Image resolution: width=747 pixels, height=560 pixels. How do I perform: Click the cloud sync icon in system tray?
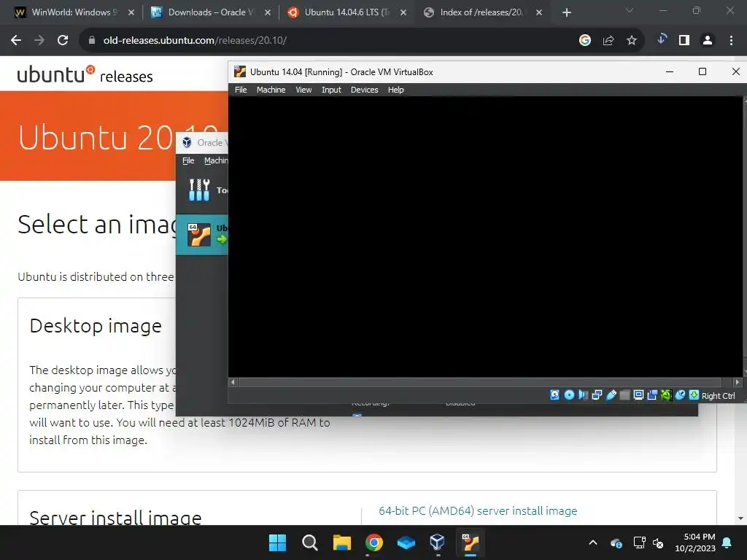616,542
